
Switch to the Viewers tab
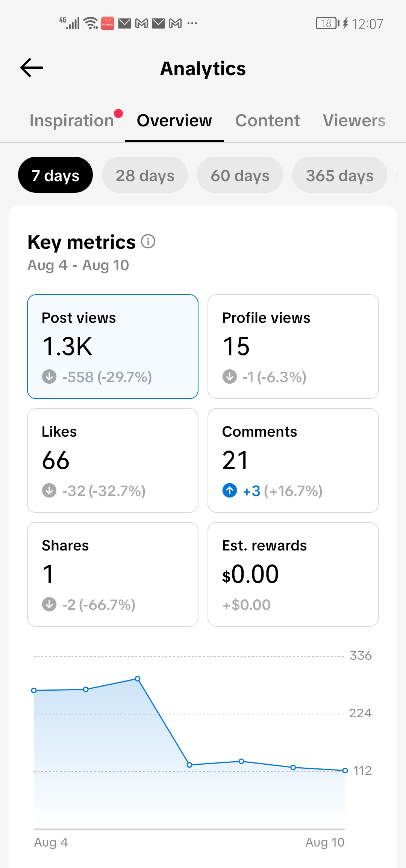(354, 121)
